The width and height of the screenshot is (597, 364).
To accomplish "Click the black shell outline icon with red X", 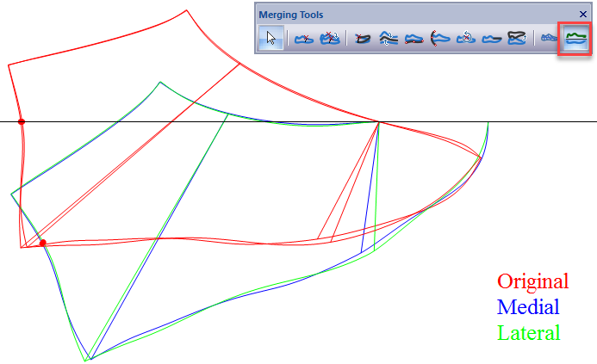I will coord(363,39).
